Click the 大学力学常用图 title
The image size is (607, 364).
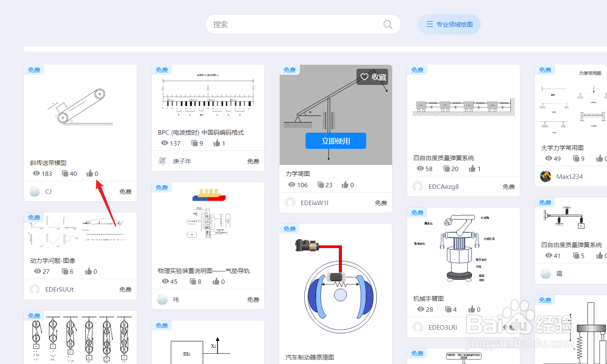point(562,148)
